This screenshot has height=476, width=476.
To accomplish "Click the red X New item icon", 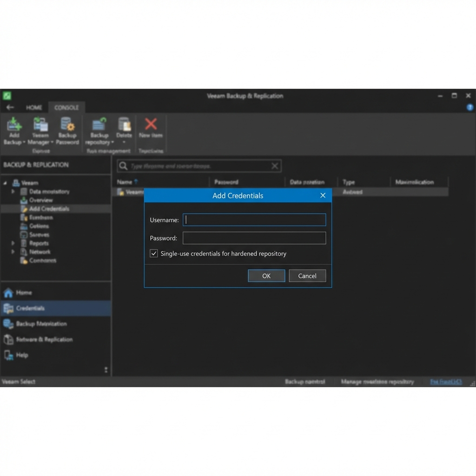I will point(151,124).
